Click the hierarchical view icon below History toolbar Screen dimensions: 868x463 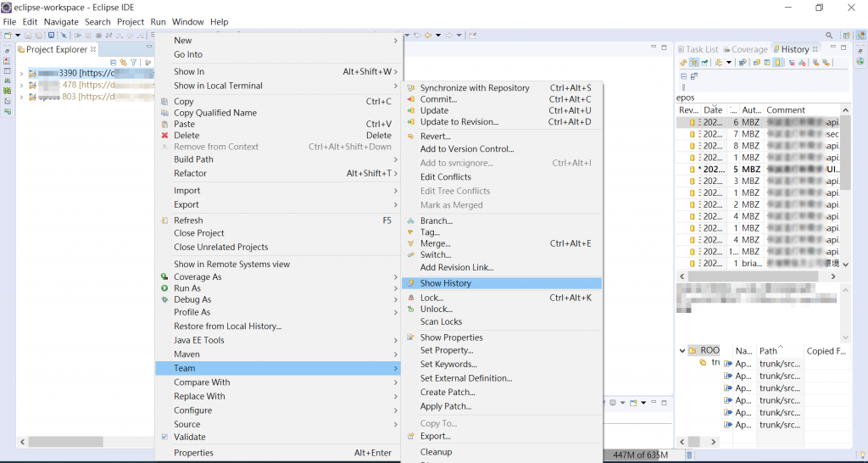[x=694, y=76]
